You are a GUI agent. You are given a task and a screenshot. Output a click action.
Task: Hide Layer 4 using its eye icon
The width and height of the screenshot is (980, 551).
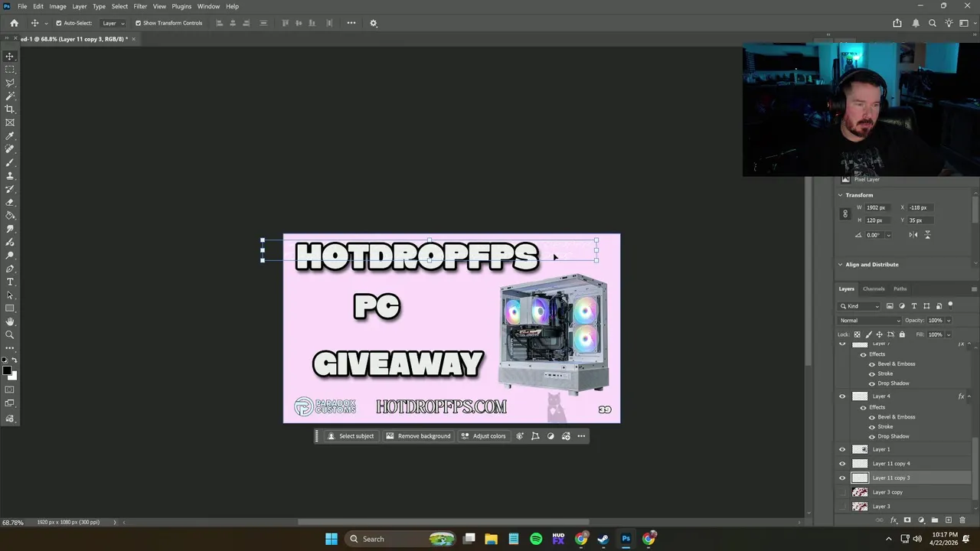pyautogui.click(x=842, y=396)
